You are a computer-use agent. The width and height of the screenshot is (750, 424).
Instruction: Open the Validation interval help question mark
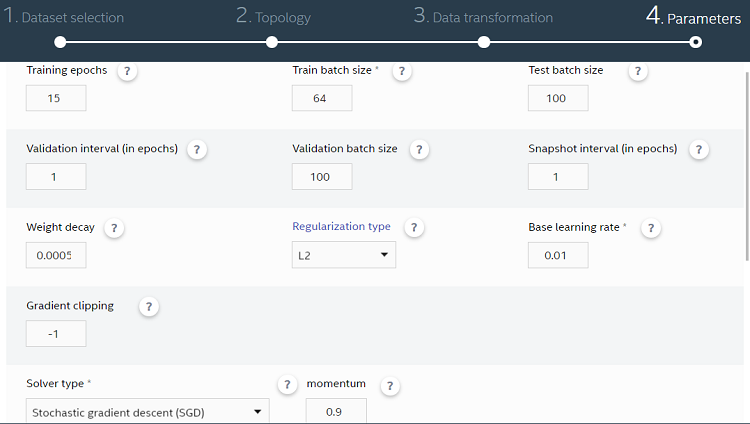(x=197, y=150)
